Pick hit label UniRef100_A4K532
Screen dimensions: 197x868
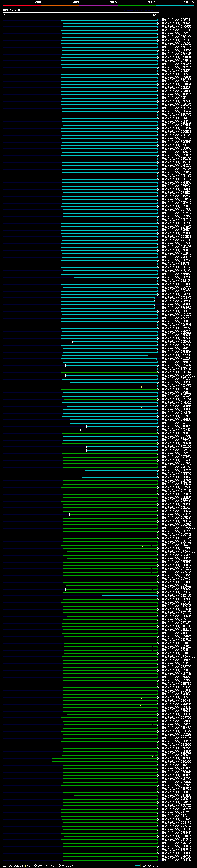click(176, 789)
